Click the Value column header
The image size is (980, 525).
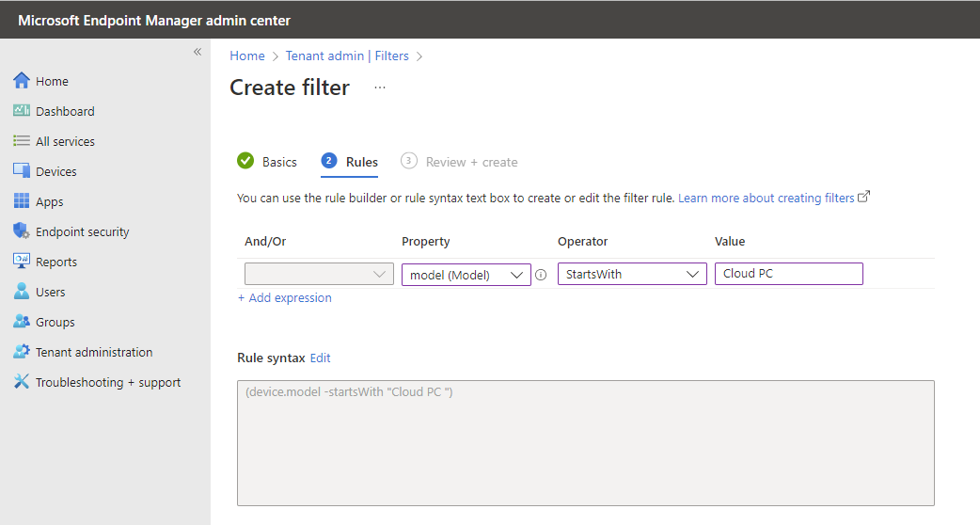pos(730,241)
